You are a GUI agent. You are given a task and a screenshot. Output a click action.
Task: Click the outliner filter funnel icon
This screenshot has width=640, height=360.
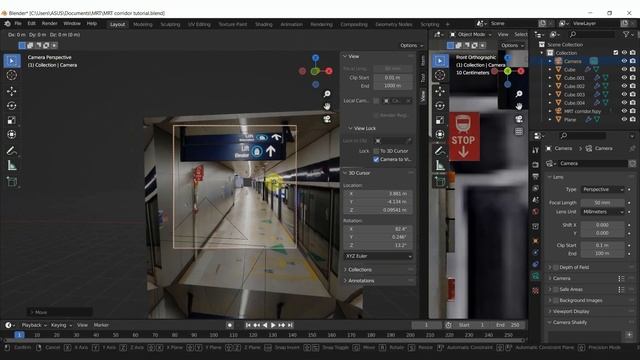click(x=626, y=35)
